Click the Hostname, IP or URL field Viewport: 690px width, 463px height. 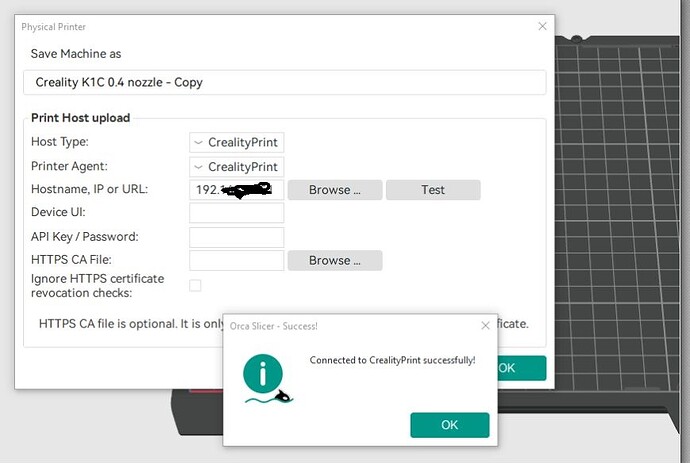point(237,190)
